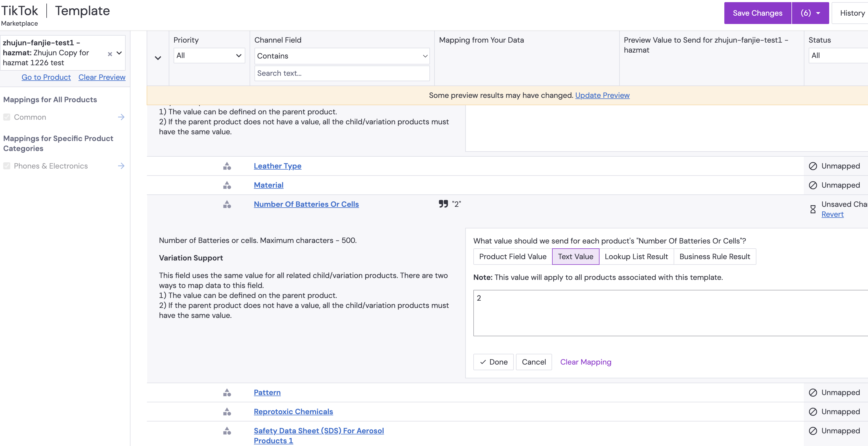Image resolution: width=868 pixels, height=446 pixels.
Task: Click the shapes icon next to Material
Action: coord(227,185)
